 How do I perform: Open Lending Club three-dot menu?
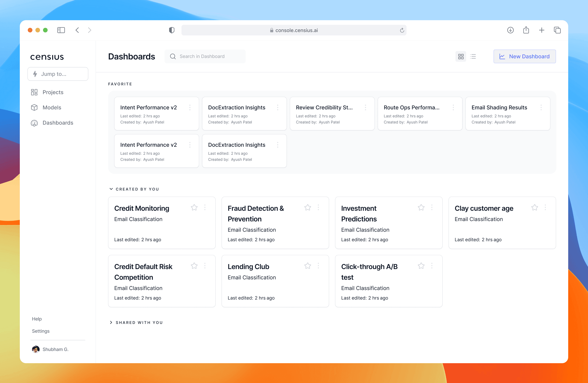pos(318,266)
